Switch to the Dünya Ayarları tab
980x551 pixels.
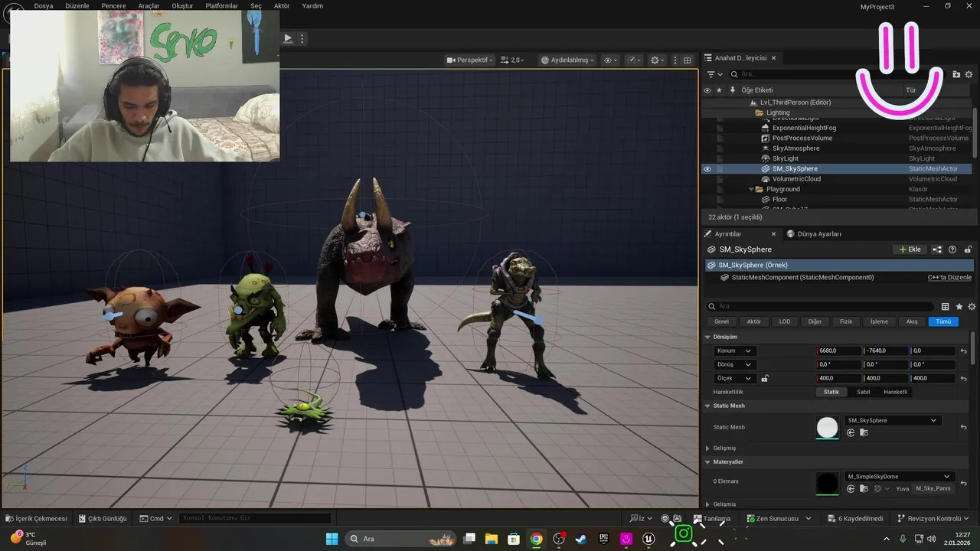coord(814,234)
